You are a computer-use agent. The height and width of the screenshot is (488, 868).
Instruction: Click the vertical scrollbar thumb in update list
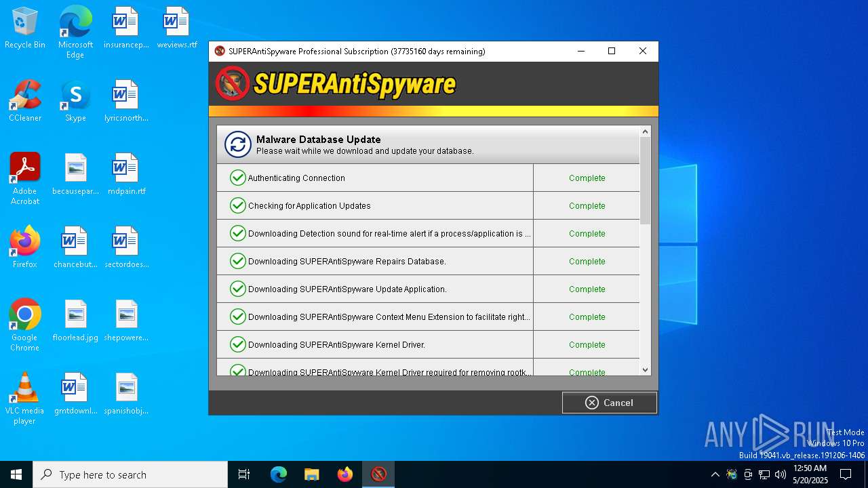pos(645,180)
